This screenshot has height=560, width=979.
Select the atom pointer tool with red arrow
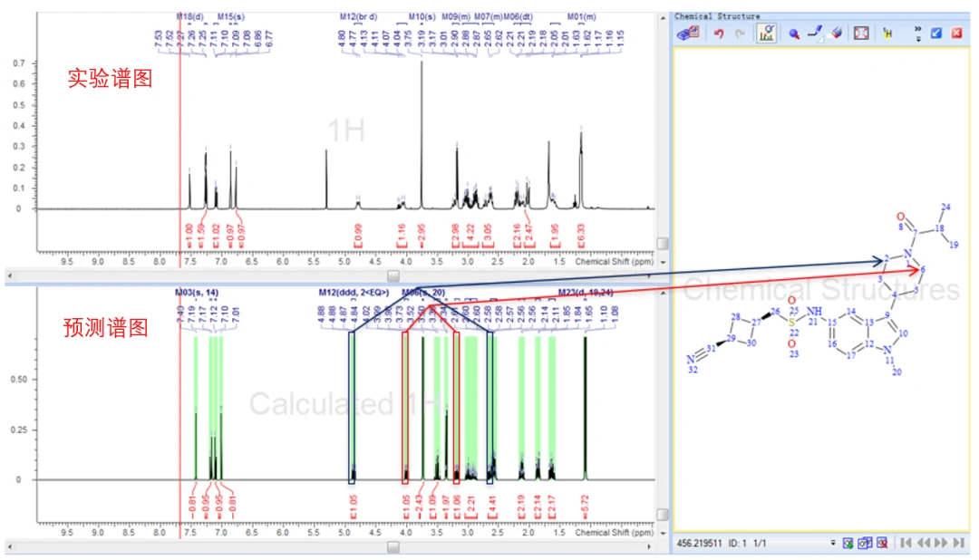793,34
